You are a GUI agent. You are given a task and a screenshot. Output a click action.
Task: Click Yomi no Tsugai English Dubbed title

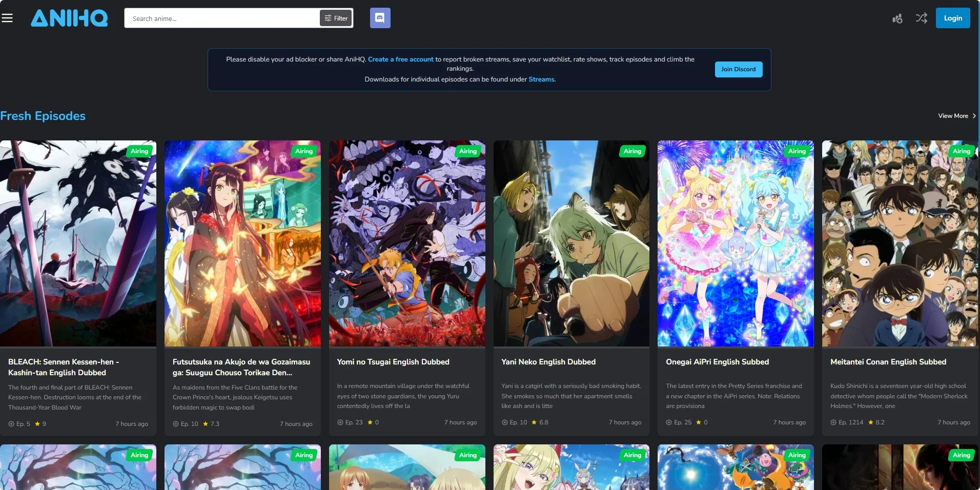393,362
